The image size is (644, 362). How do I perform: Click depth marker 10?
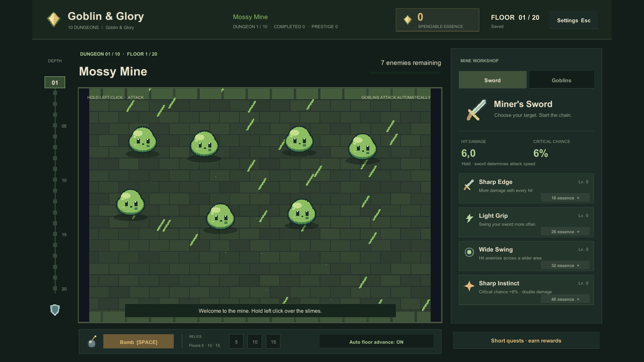coord(64,180)
